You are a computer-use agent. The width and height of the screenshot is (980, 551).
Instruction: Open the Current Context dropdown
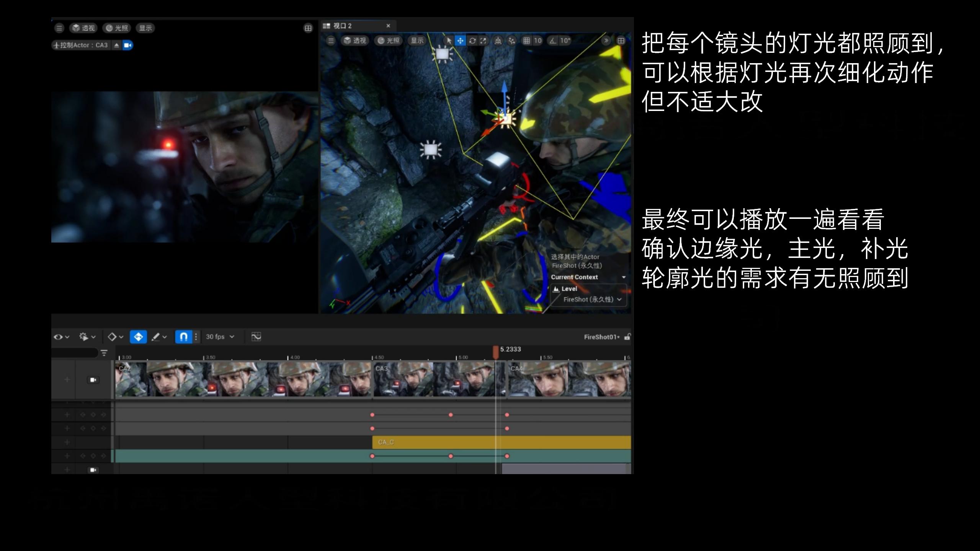(x=588, y=277)
